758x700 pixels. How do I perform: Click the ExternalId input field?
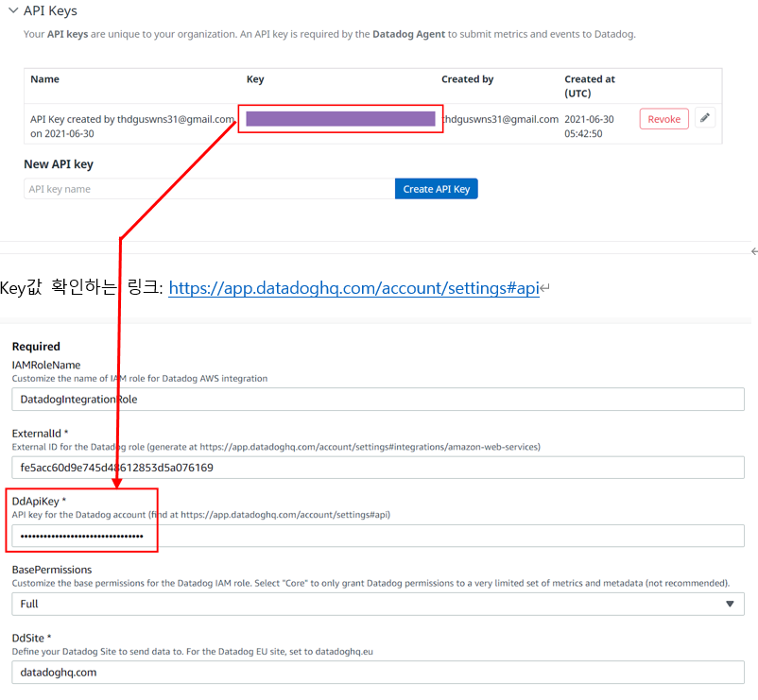377,468
